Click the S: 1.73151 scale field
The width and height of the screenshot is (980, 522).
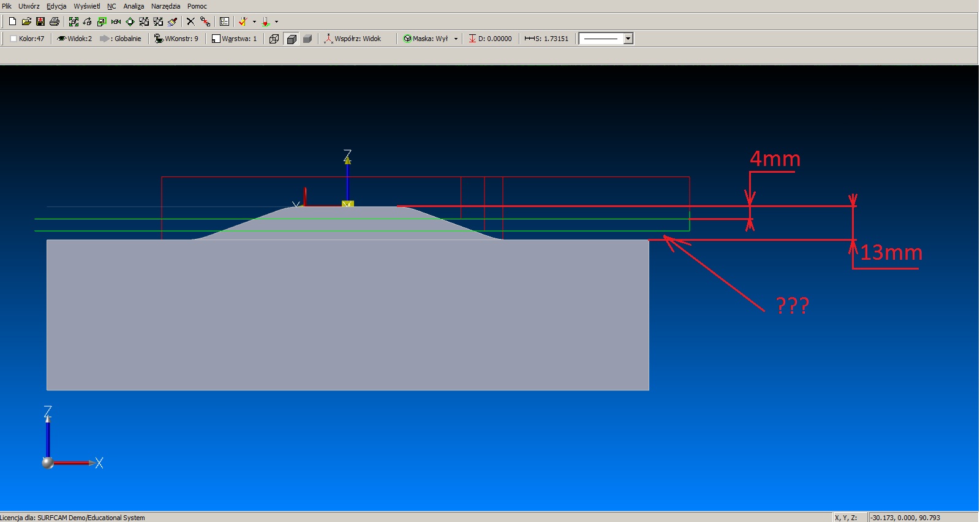point(546,39)
